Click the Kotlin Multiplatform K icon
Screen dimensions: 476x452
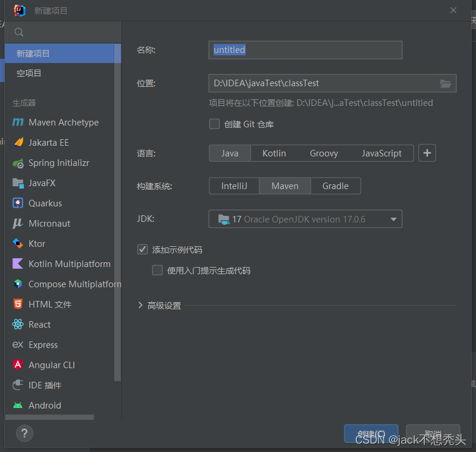pyautogui.click(x=18, y=263)
